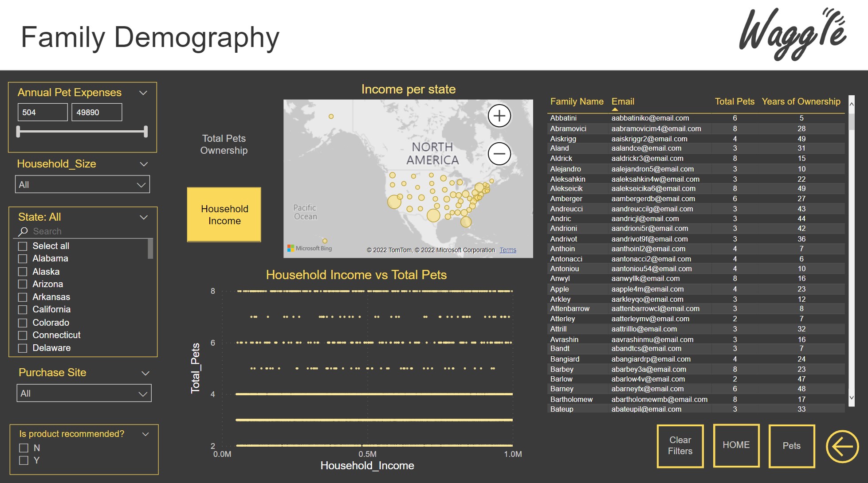Click the 504 expense input field

click(42, 112)
